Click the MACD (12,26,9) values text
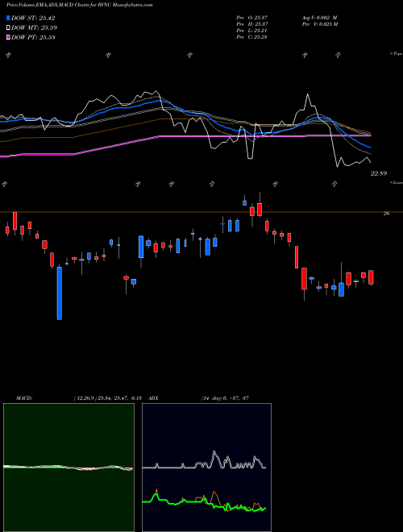 click(x=107, y=398)
